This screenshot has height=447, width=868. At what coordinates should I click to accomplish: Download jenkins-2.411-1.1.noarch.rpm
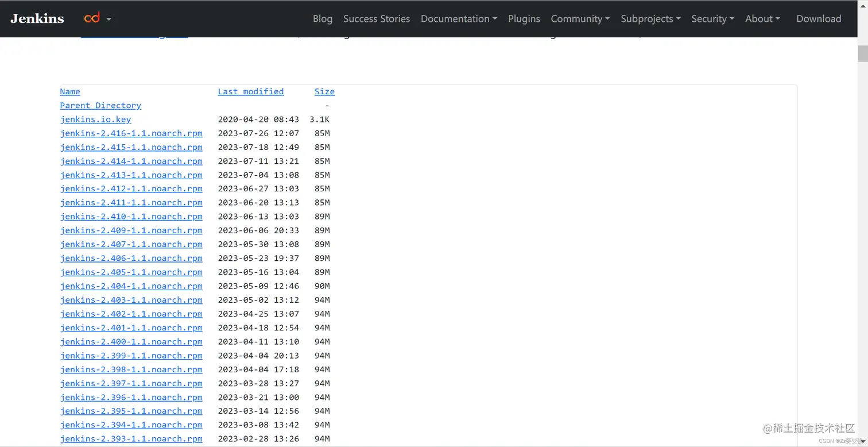pos(131,202)
